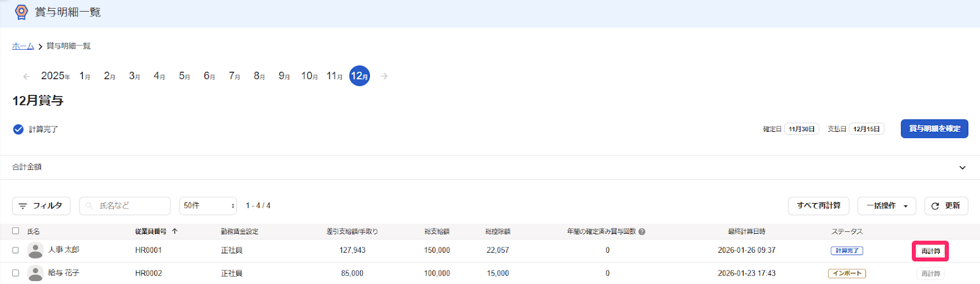Go to previous year with left arrow
Viewport: 980px width, 284px height.
pyautogui.click(x=26, y=76)
